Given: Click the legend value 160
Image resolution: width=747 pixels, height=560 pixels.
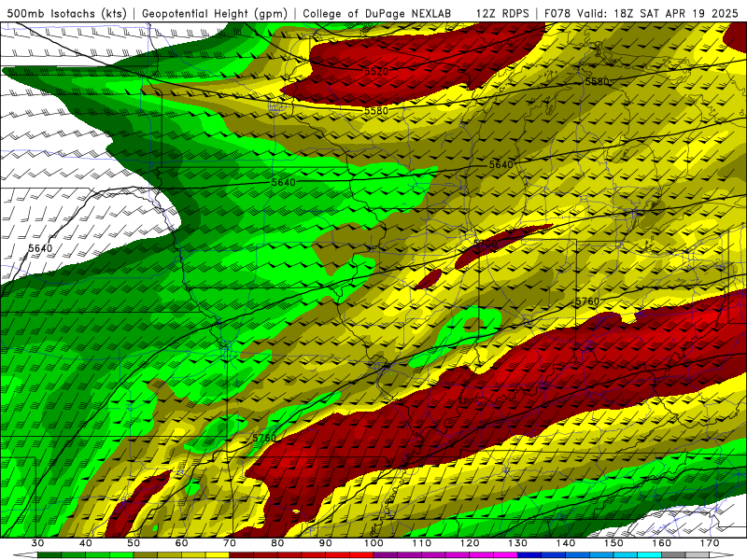Looking at the screenshot, I should (662, 543).
